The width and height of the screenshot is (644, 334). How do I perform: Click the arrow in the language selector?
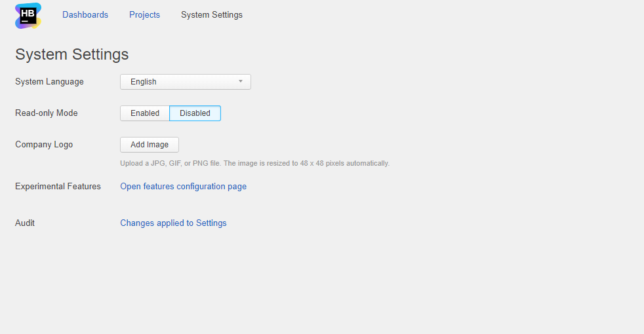tap(241, 82)
